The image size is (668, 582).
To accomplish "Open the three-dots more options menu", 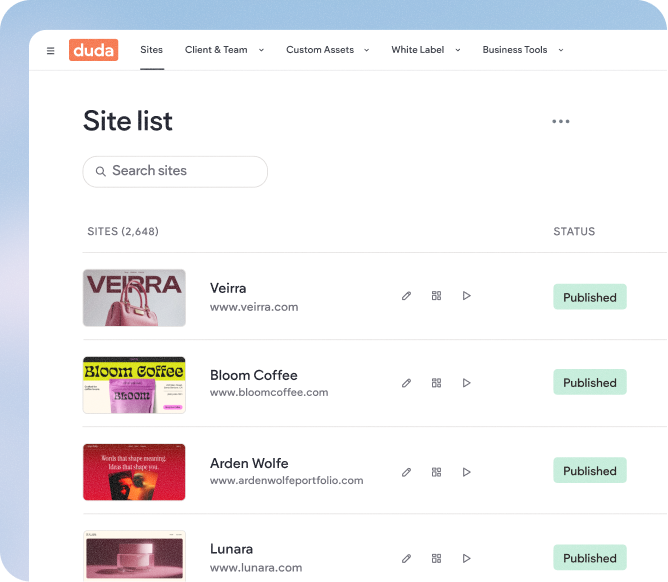I will click(x=561, y=122).
